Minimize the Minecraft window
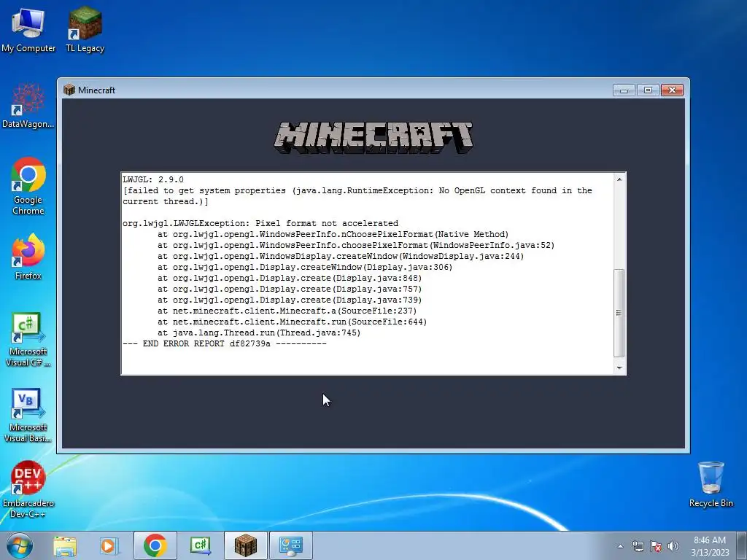Screen dimensions: 747x560 (x=624, y=90)
